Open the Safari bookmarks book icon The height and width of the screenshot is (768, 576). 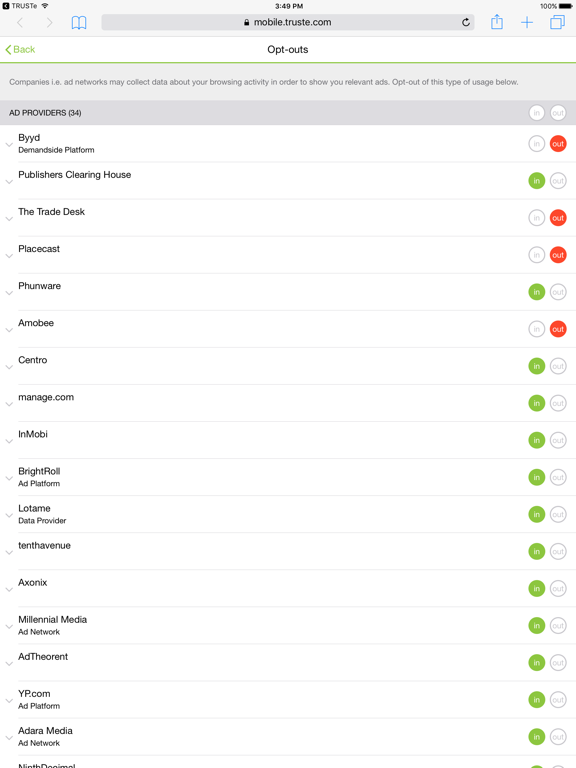(79, 23)
